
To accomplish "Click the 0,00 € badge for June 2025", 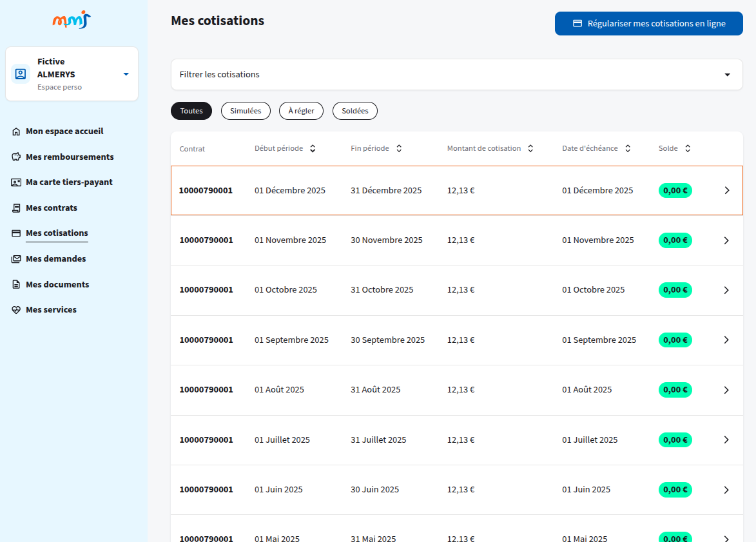I will pos(675,489).
